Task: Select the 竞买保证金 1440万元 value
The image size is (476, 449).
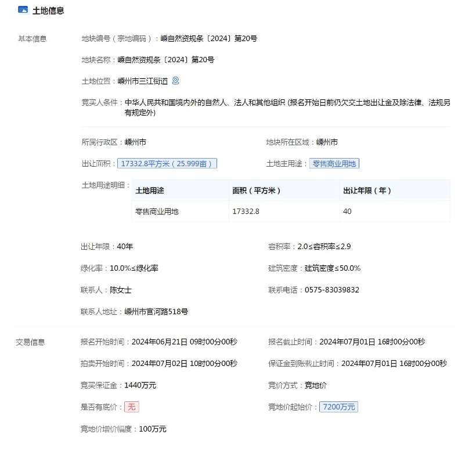Action: (140, 385)
